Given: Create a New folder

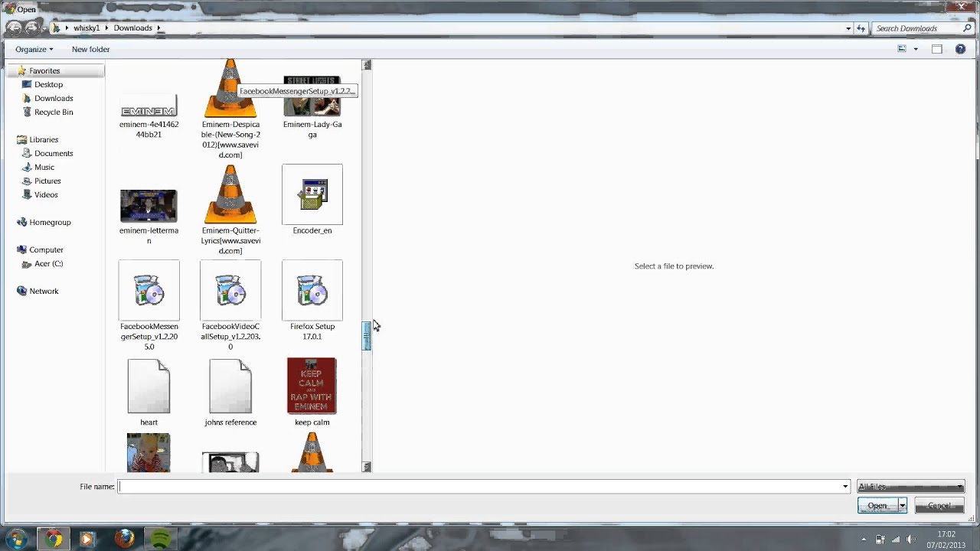Looking at the screenshot, I should [x=90, y=49].
